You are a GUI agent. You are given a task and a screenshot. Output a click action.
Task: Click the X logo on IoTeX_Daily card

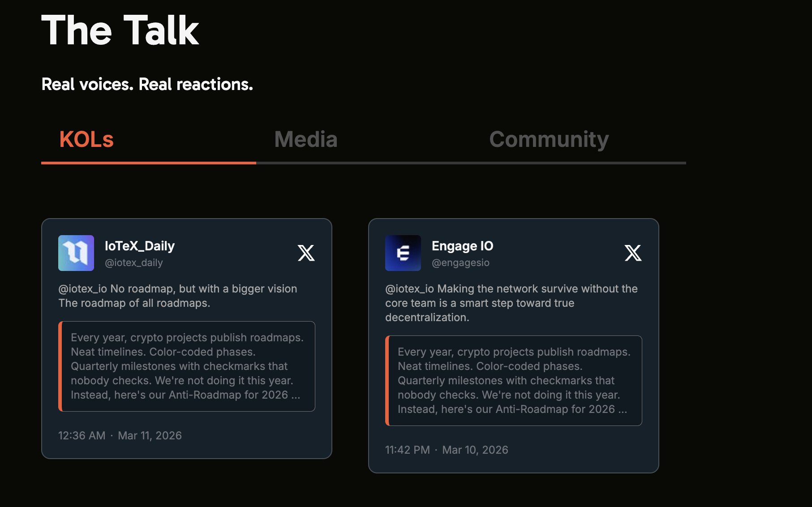click(306, 253)
